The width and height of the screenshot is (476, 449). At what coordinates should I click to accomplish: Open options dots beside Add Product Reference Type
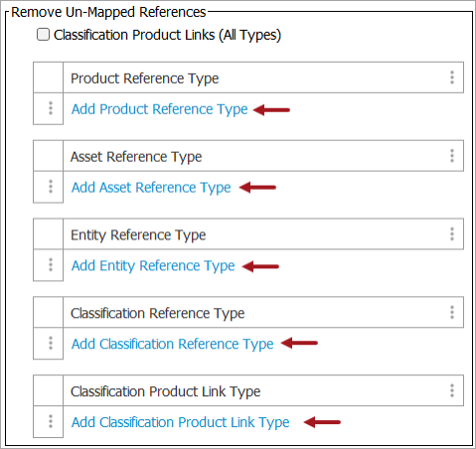(51, 108)
